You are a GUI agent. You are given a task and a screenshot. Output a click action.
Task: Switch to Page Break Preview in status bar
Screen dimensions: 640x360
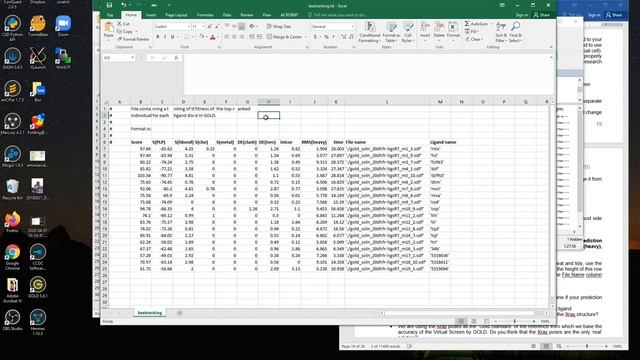[x=486, y=322]
